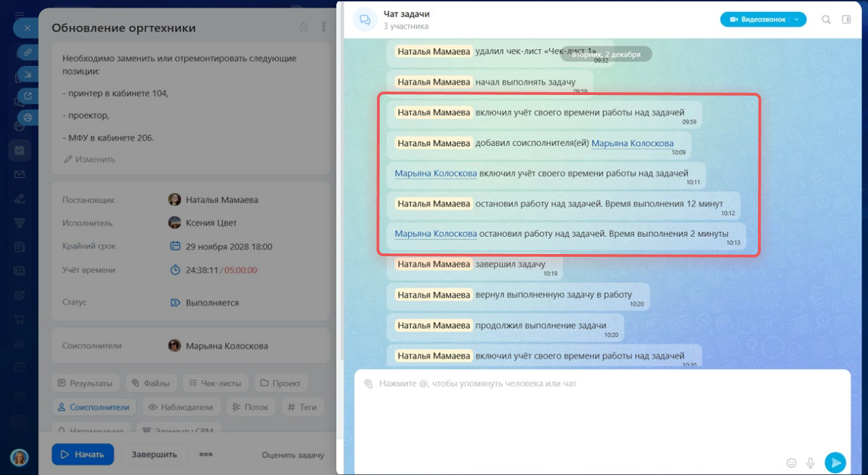The width and height of the screenshot is (868, 475).
Task: Click the flame priority icon in task header
Action: coord(303,28)
